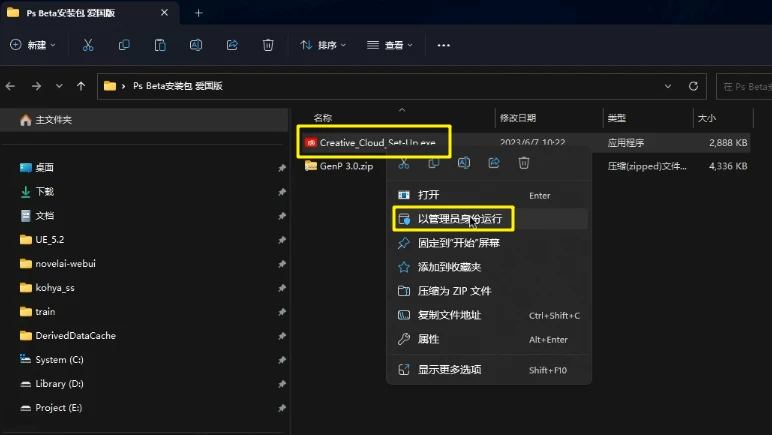This screenshot has width=772, height=435.
Task: Go forward with the right arrow
Action: [36, 86]
